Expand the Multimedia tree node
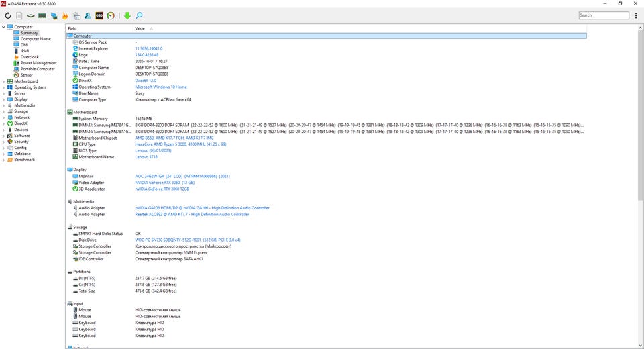The image size is (644, 349). coord(4,105)
